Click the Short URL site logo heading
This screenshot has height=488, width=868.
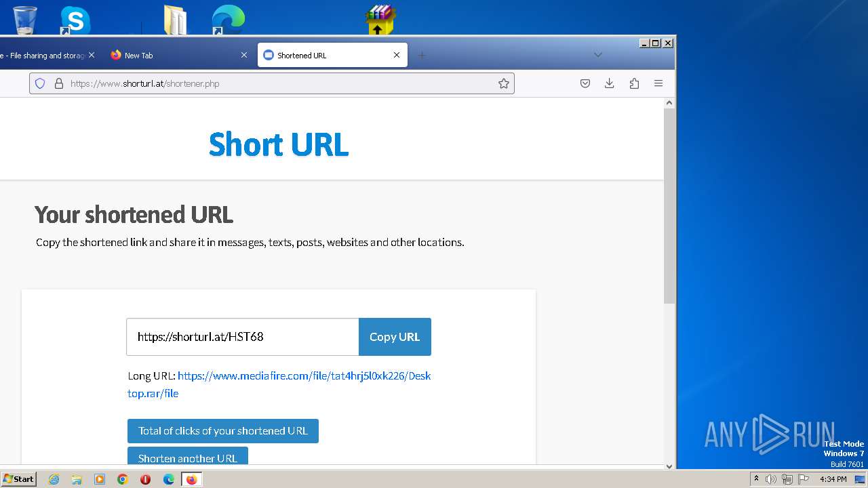[279, 144]
